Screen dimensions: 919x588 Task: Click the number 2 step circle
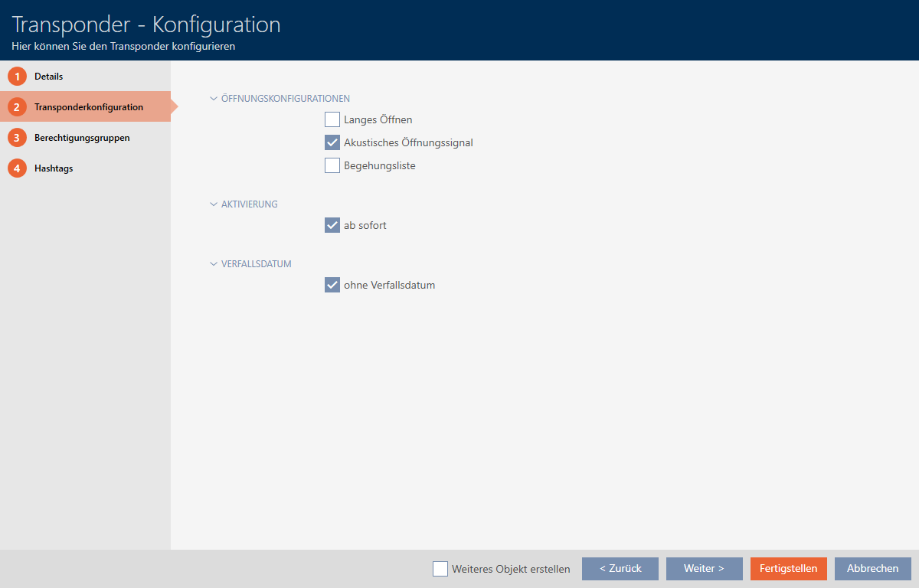pyautogui.click(x=17, y=107)
